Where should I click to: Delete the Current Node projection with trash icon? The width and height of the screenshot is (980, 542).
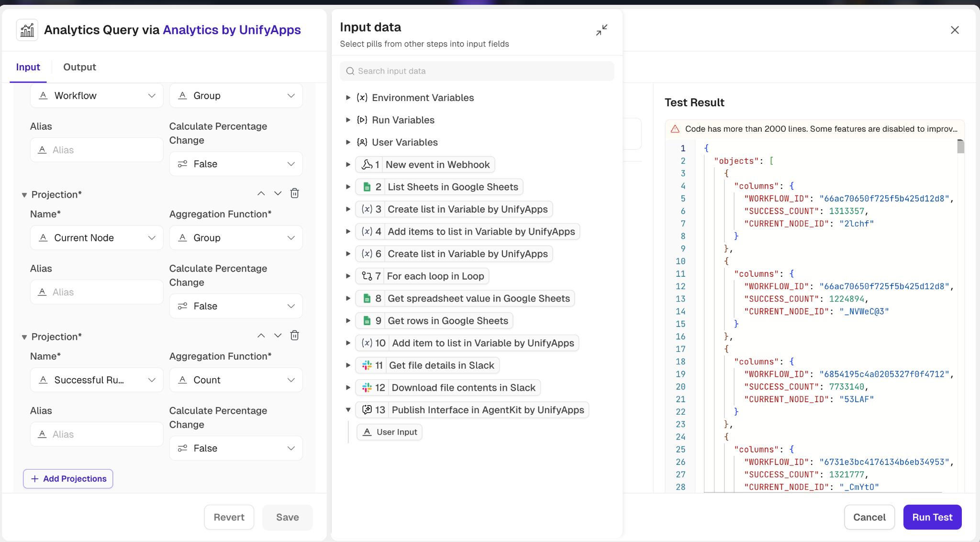tap(295, 193)
